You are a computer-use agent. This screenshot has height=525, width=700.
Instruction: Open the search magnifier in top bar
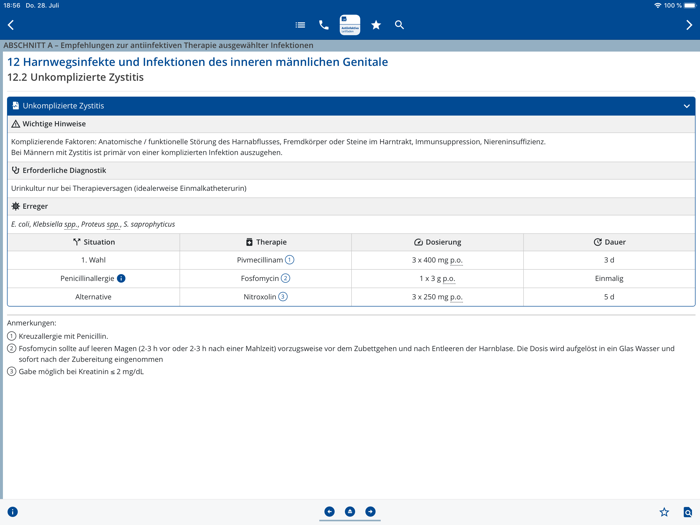(399, 25)
